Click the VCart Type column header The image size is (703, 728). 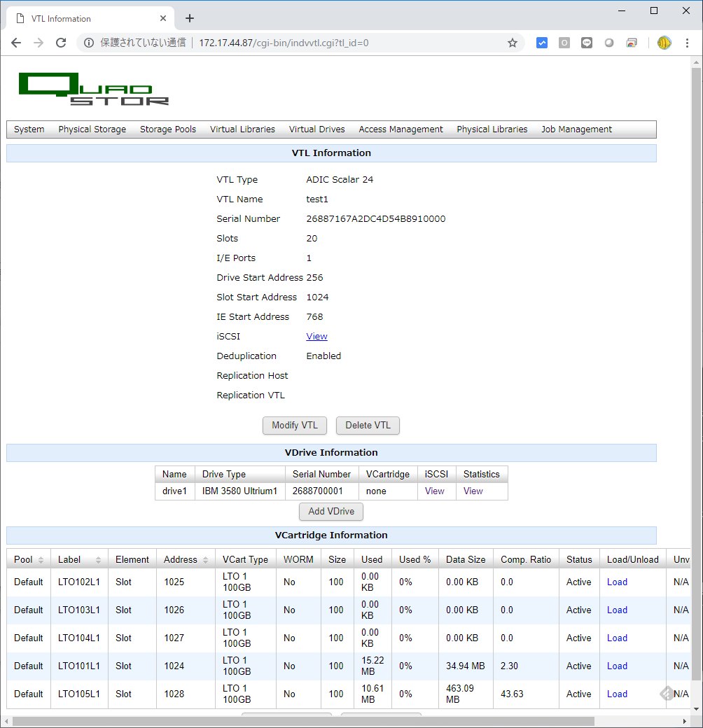pos(245,560)
